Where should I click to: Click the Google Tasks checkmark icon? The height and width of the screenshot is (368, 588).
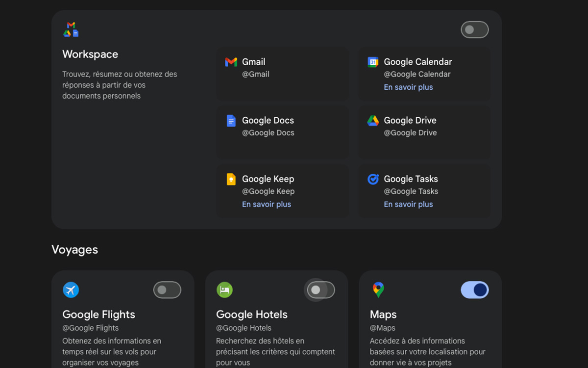tap(373, 179)
